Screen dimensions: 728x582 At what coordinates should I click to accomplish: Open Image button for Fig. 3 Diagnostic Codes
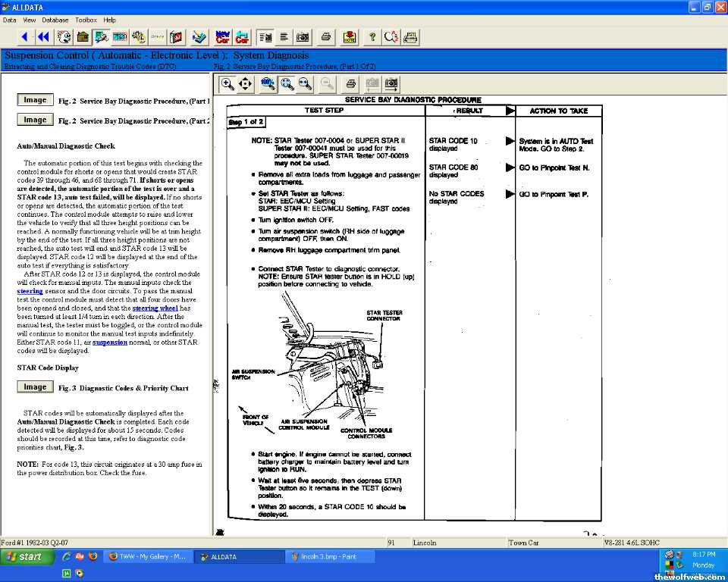pyautogui.click(x=35, y=387)
